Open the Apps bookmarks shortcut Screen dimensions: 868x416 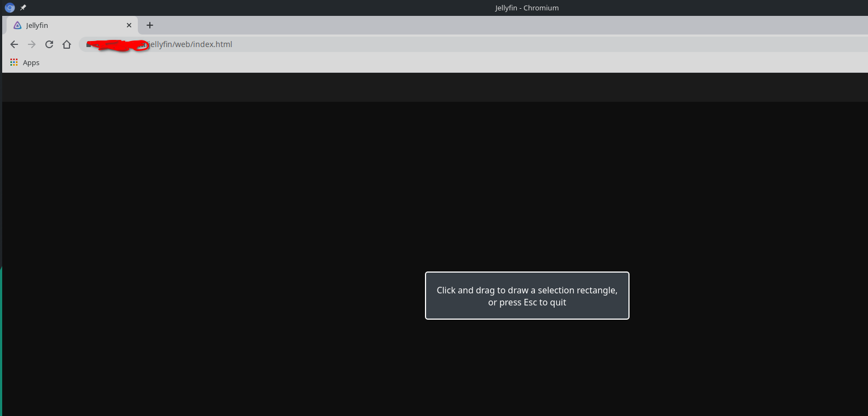[x=25, y=62]
